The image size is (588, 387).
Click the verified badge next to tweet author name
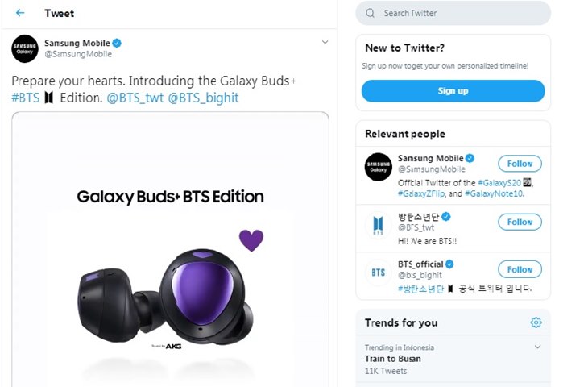[x=117, y=44]
